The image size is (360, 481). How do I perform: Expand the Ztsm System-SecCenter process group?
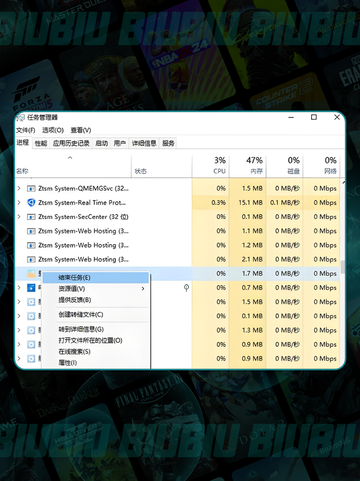(x=19, y=217)
